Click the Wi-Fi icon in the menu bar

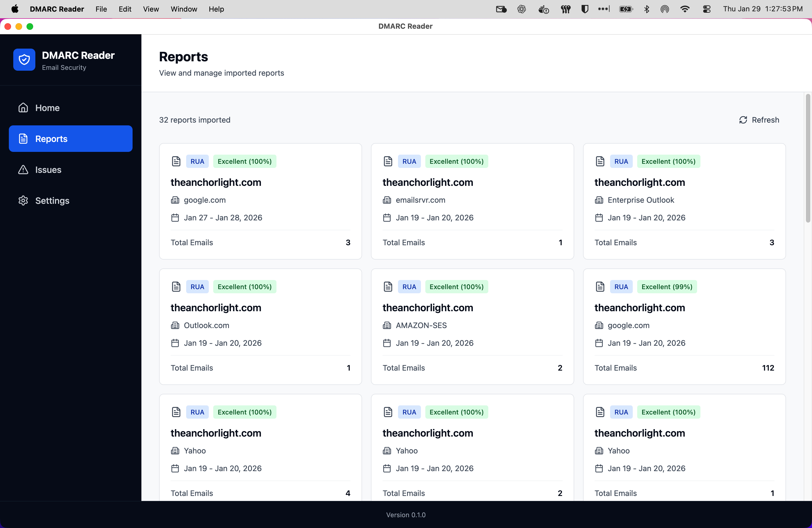(x=685, y=9)
